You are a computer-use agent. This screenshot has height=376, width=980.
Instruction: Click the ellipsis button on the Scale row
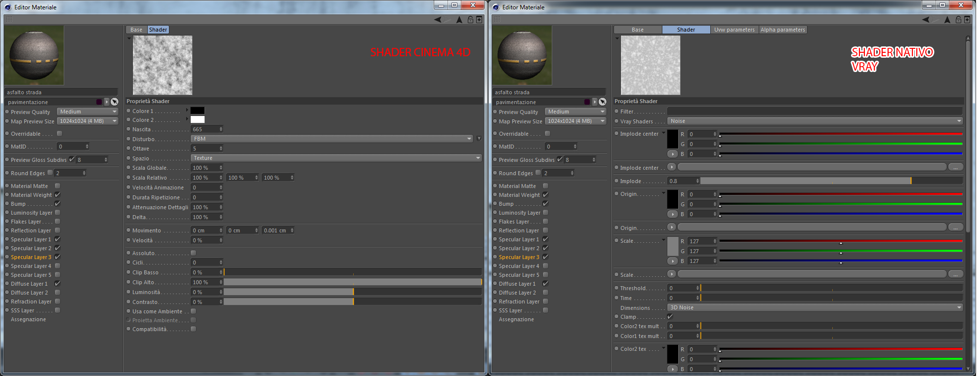click(x=956, y=274)
